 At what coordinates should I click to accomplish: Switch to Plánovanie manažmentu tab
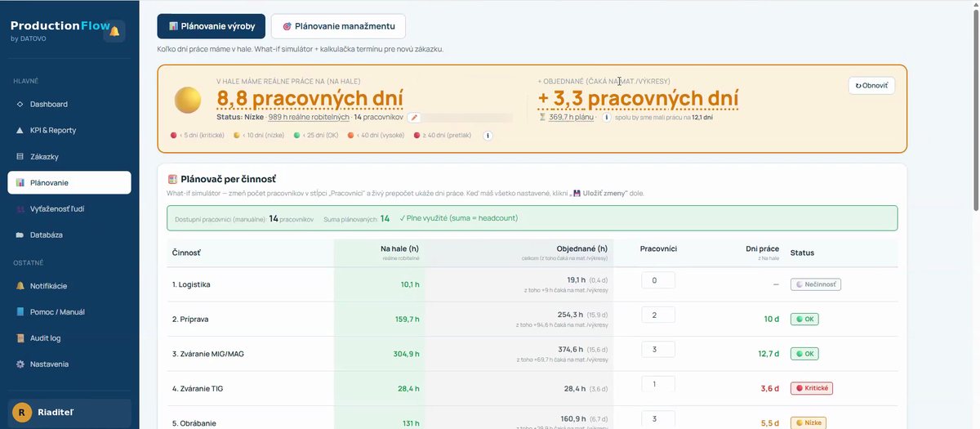click(338, 26)
